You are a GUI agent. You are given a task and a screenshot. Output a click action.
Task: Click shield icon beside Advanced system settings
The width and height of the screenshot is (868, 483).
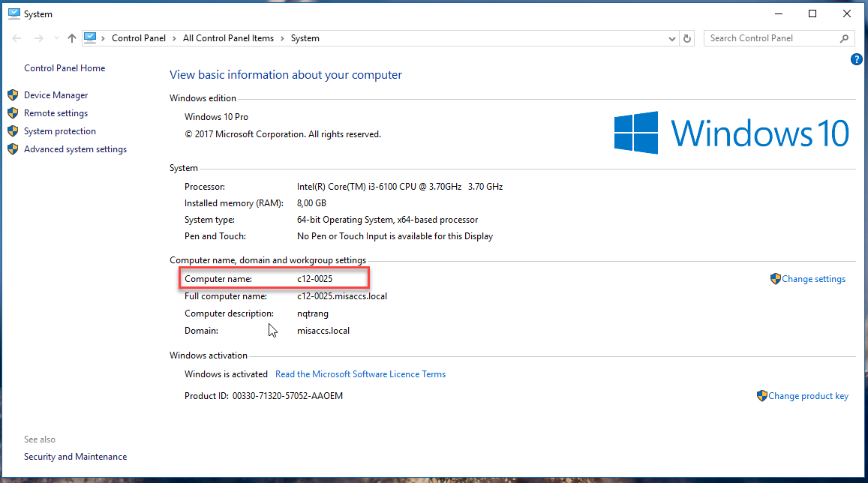point(13,149)
